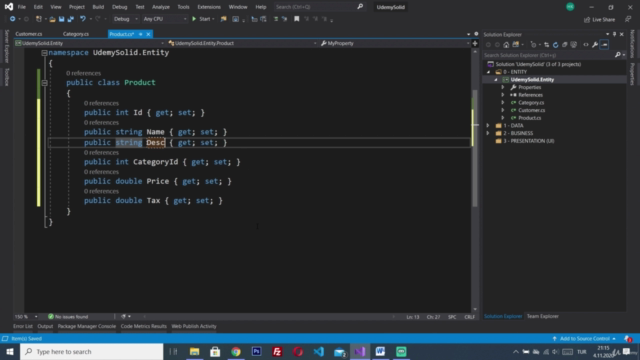The height and width of the screenshot is (360, 640).
Task: Click the split editor icon above the scrollbar
Action: tap(475, 43)
